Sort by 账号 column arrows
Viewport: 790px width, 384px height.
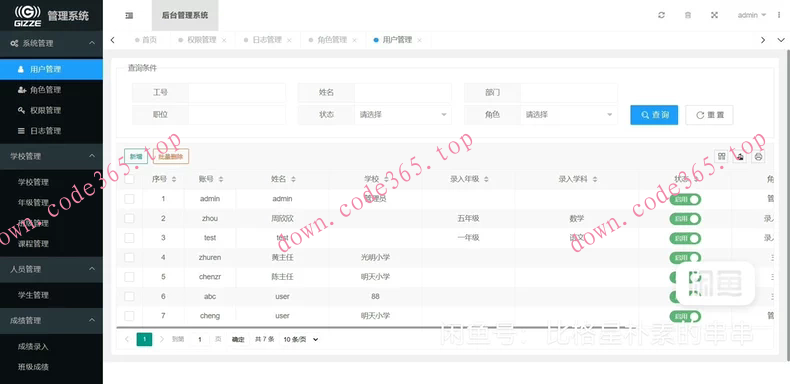tap(221, 179)
